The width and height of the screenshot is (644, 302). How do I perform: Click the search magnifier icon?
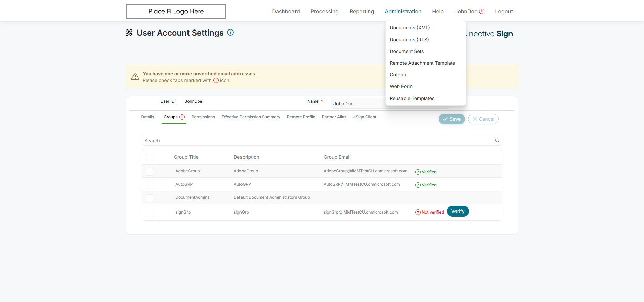tap(497, 141)
